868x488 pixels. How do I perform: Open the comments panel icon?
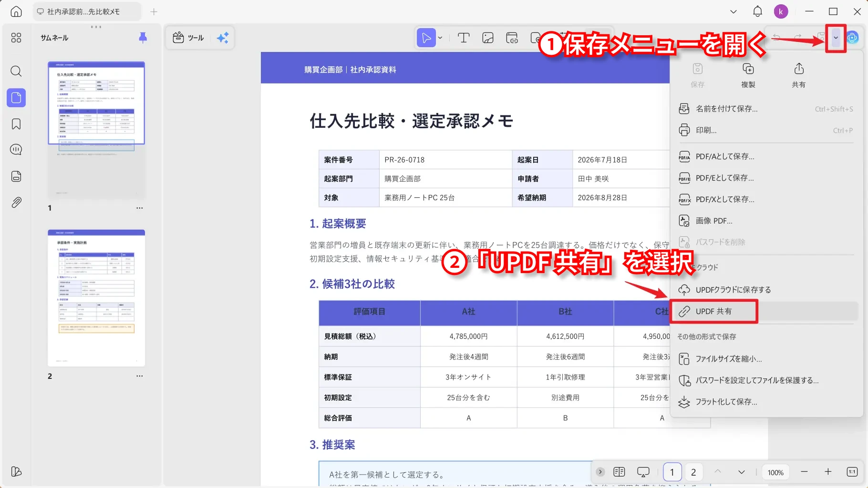point(16,150)
